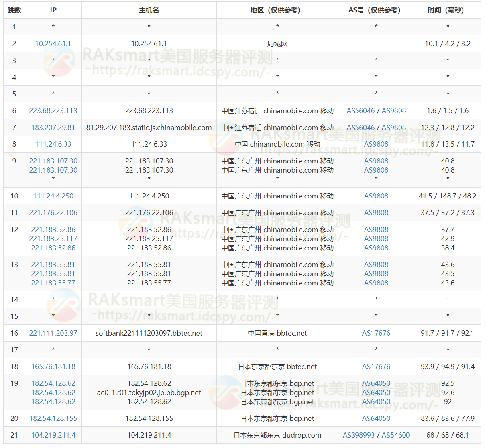The height and width of the screenshot is (448, 487).
Task: Open IP link 10.254.61.1
Action: [53, 44]
